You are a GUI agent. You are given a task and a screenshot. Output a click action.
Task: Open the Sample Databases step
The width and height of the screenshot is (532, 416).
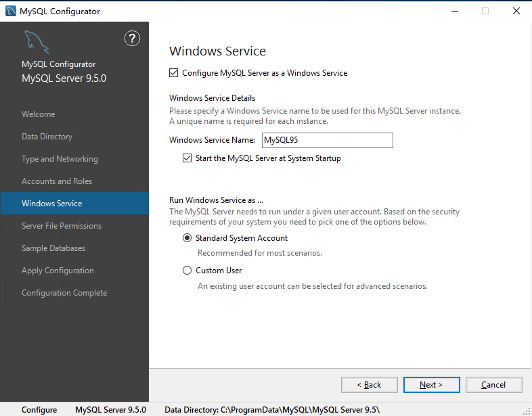coord(53,248)
